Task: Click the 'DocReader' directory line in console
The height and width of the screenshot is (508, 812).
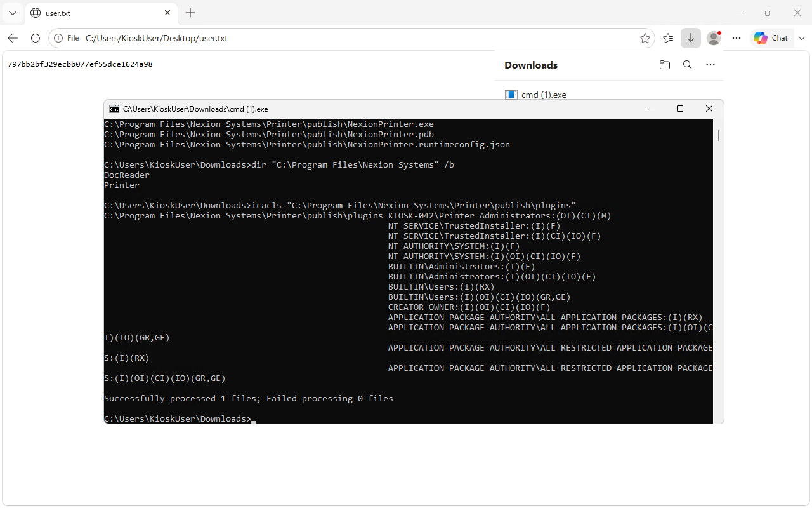Action: (127, 175)
